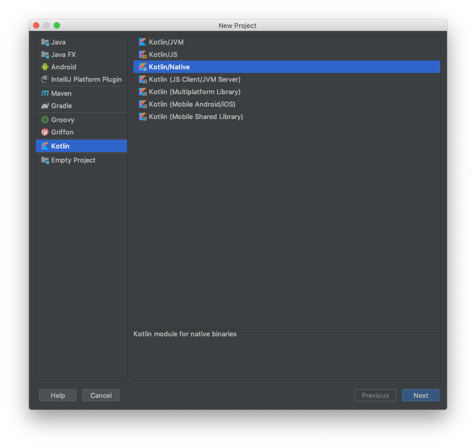Click the Help button

[x=58, y=395]
